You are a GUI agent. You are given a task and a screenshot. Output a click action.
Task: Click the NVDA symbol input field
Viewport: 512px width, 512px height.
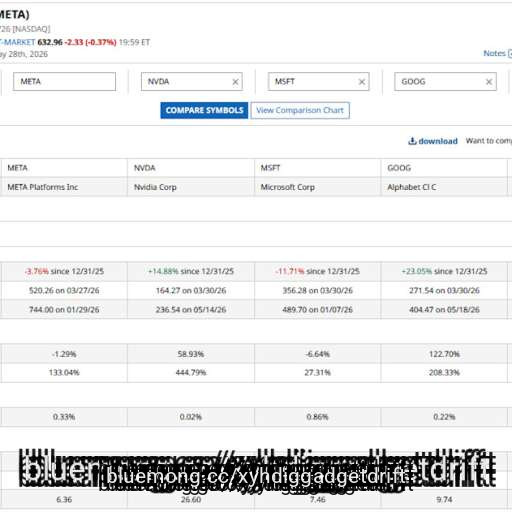click(192, 81)
